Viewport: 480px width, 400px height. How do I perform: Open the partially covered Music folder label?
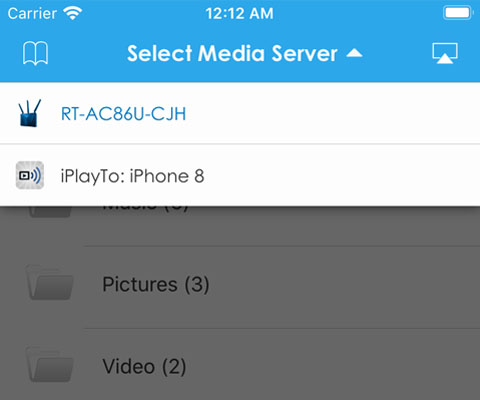click(145, 209)
